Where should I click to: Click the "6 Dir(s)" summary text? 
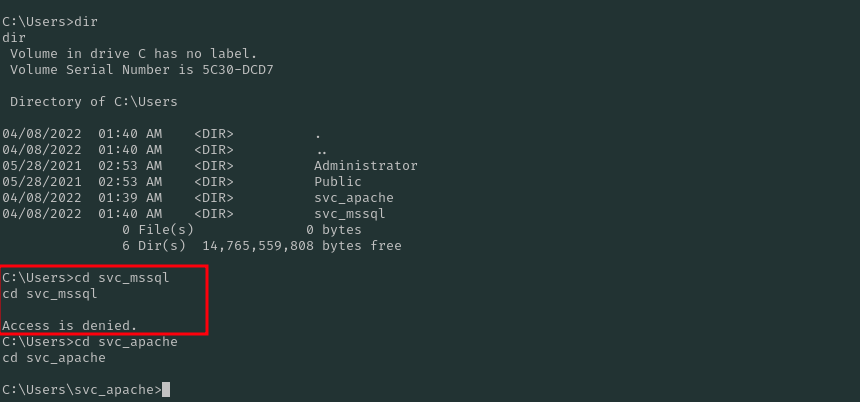click(153, 246)
